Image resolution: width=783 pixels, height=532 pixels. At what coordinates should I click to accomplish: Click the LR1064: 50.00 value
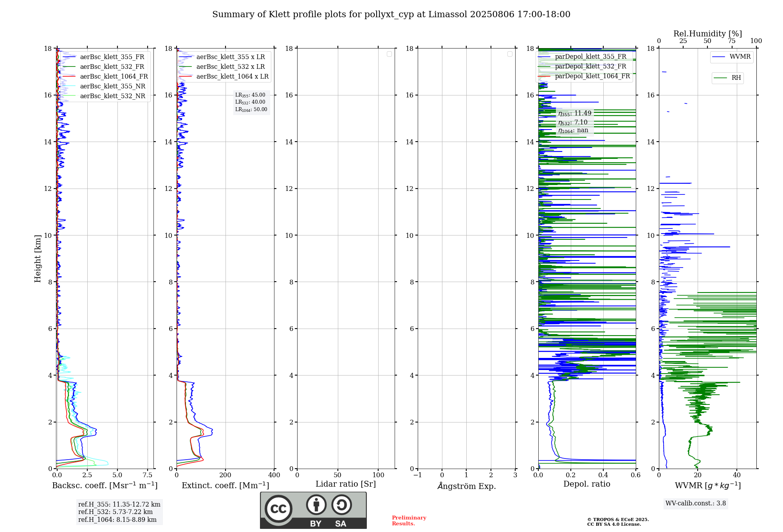tap(251, 110)
